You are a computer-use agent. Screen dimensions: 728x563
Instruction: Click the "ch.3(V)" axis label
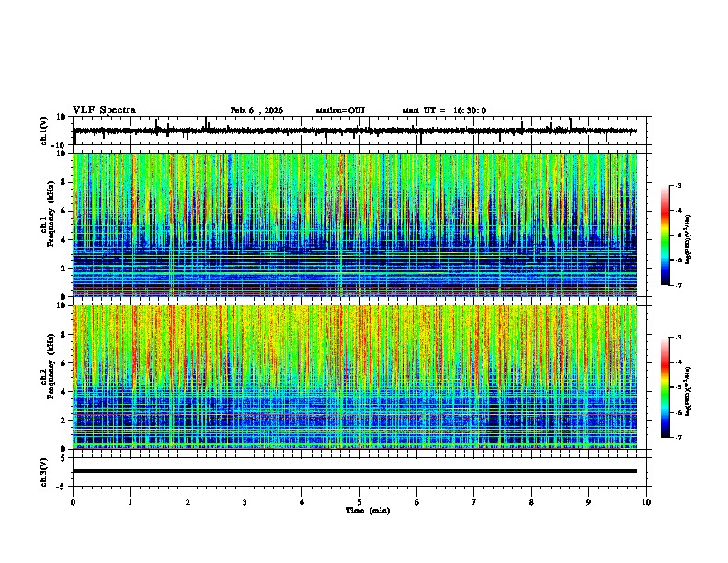[44, 472]
